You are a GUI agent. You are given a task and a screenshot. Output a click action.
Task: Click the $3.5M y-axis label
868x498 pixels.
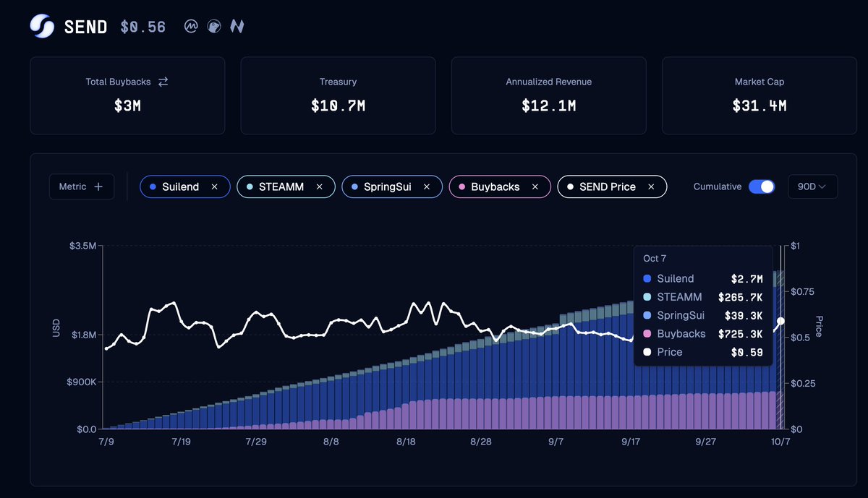82,246
